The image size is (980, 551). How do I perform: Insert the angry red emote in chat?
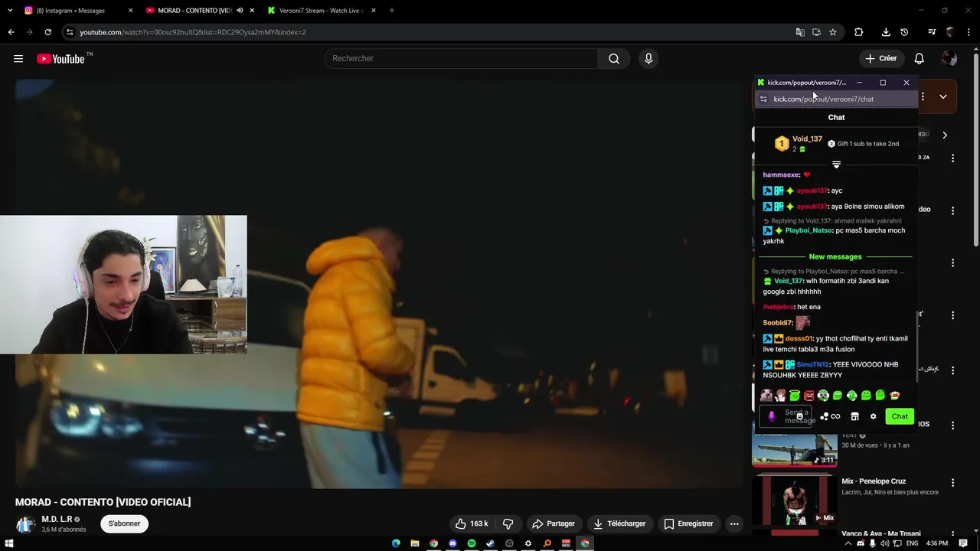pos(808,396)
